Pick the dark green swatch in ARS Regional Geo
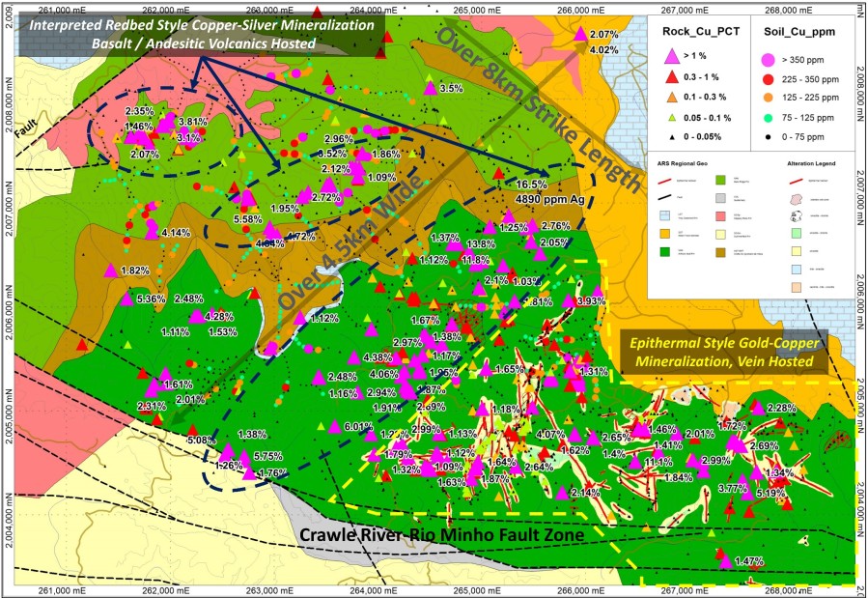This screenshot has height=598, width=868. click(x=665, y=251)
